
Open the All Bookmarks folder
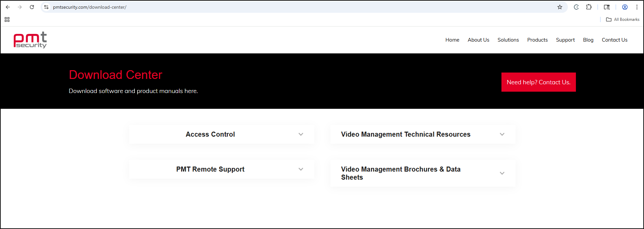pyautogui.click(x=623, y=19)
